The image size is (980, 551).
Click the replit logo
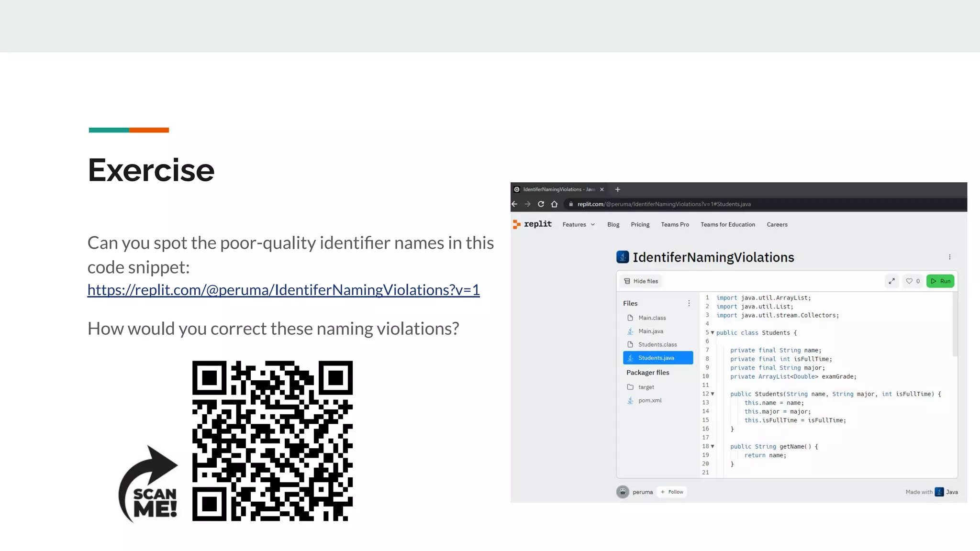coord(532,224)
